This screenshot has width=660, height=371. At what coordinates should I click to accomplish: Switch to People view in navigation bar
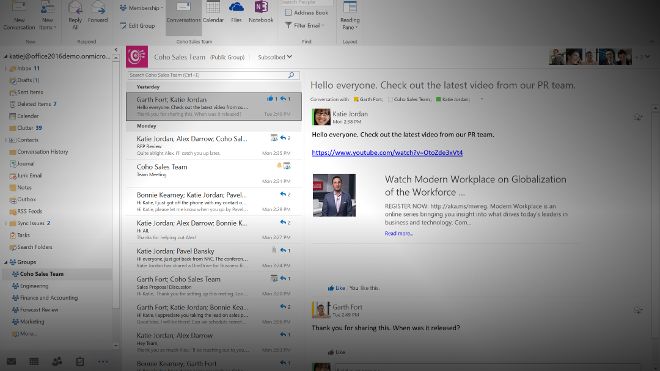pyautogui.click(x=57, y=361)
